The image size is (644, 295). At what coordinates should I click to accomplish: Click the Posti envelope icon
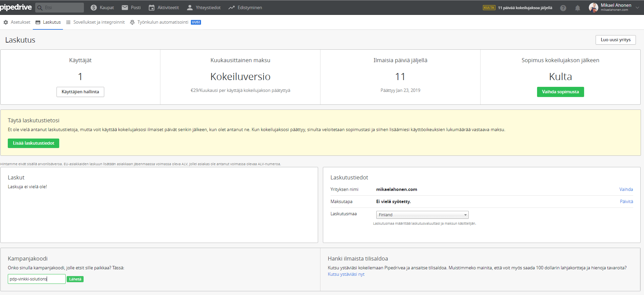point(125,7)
